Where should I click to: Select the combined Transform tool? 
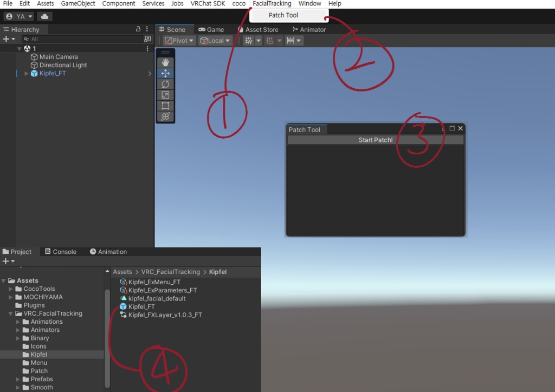165,116
